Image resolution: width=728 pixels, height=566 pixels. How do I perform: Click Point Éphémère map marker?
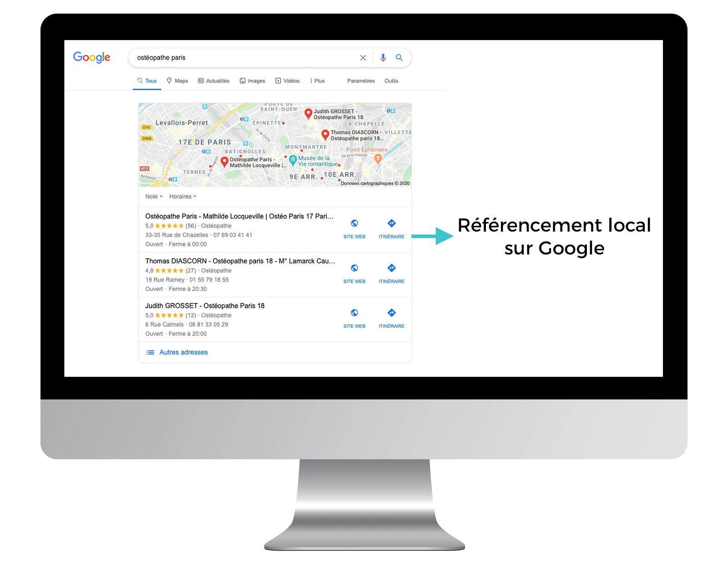pos(378,159)
